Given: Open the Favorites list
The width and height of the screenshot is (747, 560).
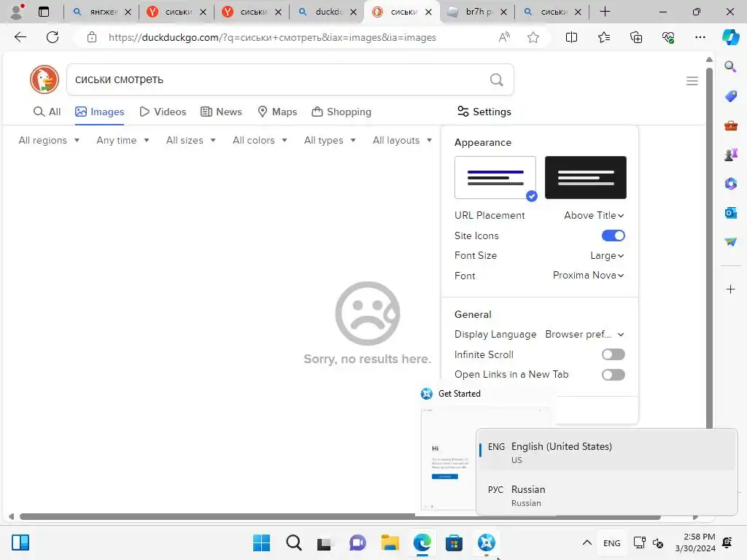Looking at the screenshot, I should (603, 37).
